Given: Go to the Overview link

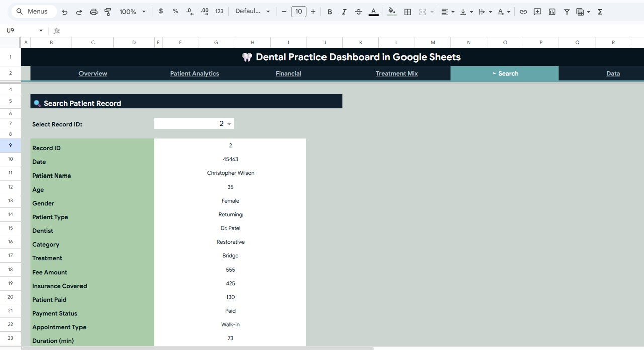Looking at the screenshot, I should pyautogui.click(x=93, y=73).
